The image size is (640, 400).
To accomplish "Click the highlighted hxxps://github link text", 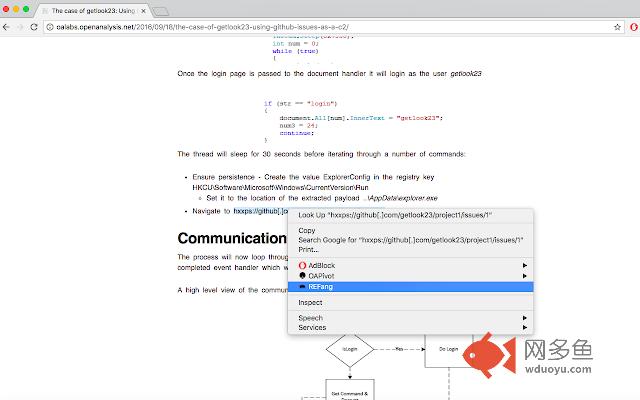I will (261, 211).
